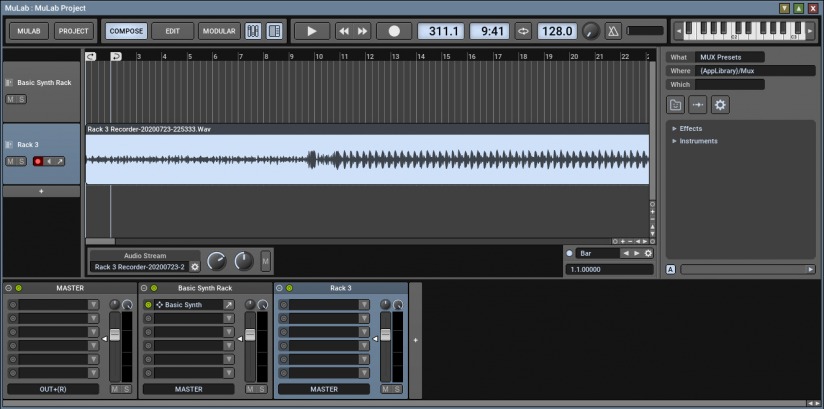Click the browser folder icon

(x=675, y=105)
